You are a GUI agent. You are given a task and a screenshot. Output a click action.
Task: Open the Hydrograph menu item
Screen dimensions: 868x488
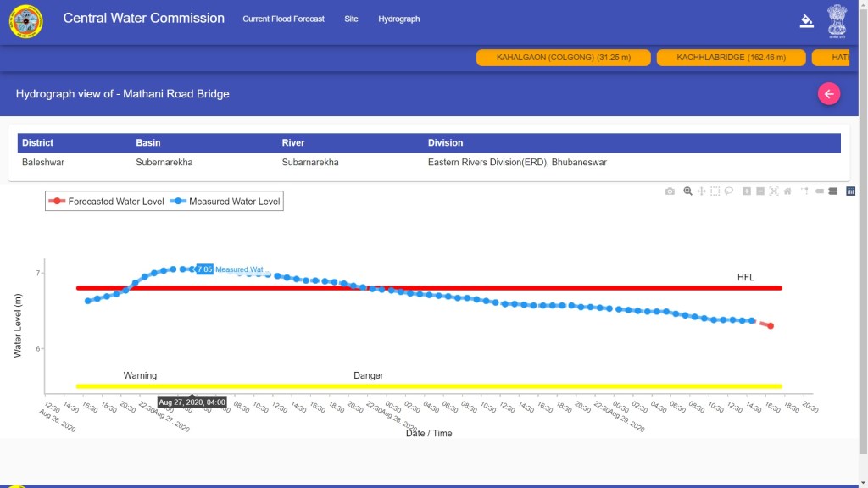tap(398, 19)
